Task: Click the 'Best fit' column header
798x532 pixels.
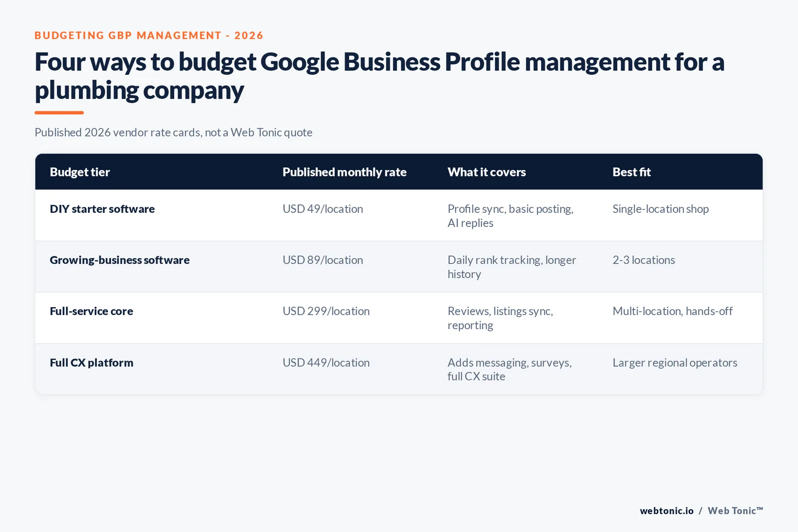Action: [x=631, y=172]
